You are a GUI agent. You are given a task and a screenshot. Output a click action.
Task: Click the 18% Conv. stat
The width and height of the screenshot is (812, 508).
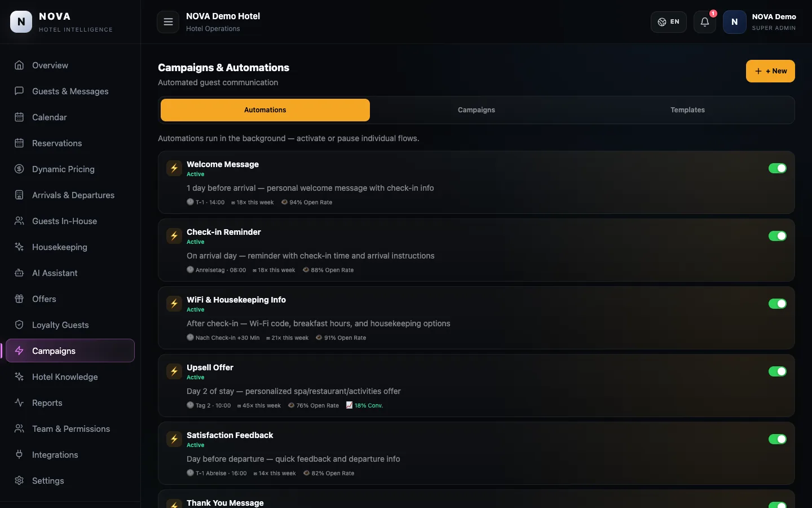[364, 405]
